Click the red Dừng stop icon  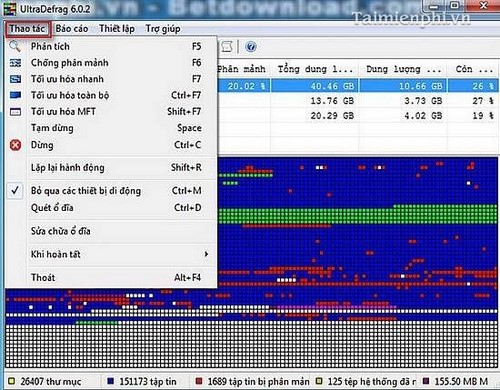point(15,145)
